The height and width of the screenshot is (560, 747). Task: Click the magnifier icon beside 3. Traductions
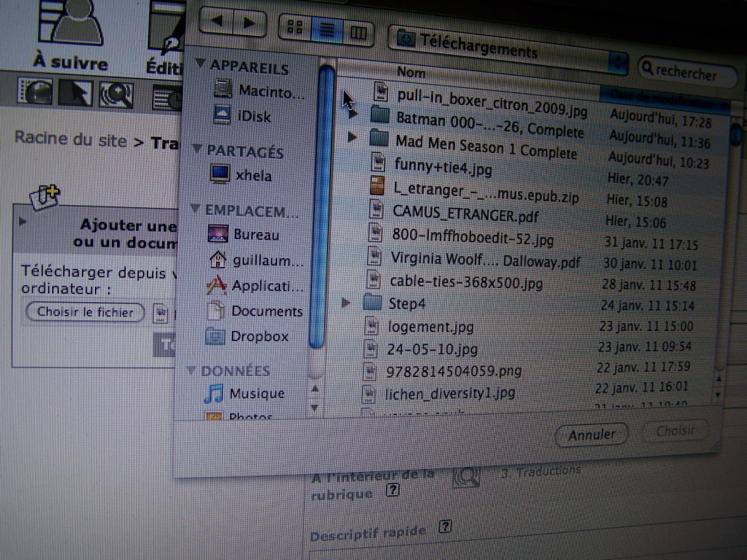[466, 476]
